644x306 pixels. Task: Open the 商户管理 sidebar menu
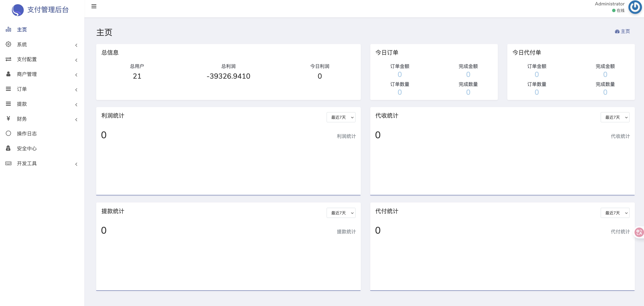pyautogui.click(x=42, y=74)
